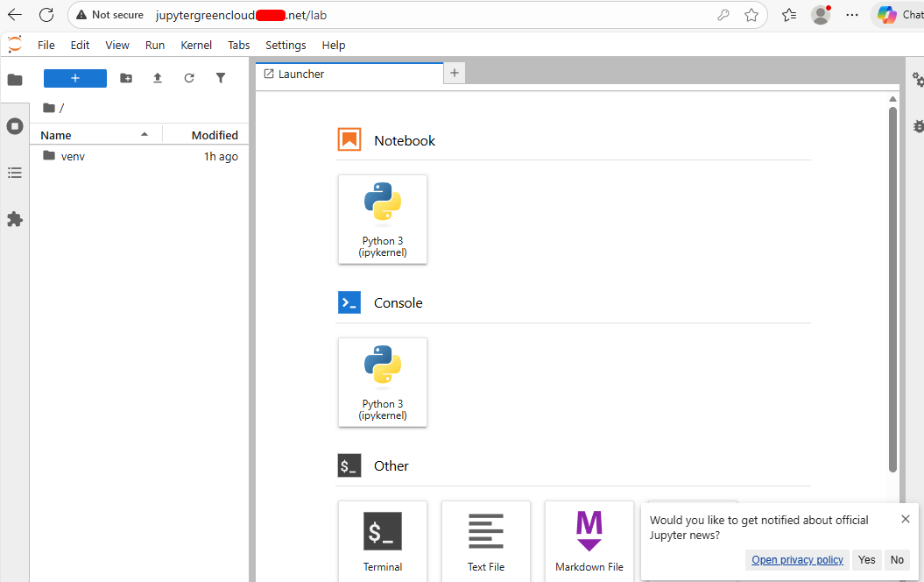
Task: Open the Settings menu
Action: (x=286, y=46)
